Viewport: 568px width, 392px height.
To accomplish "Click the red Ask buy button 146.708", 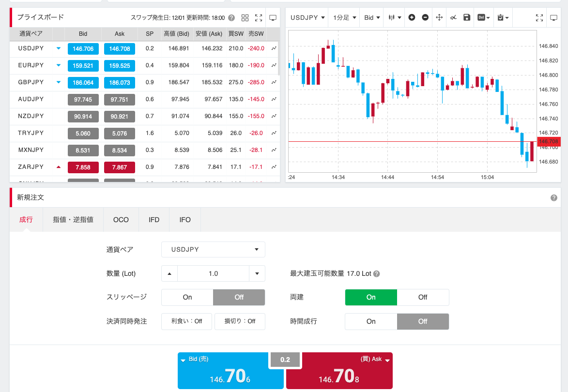I will click(x=339, y=371).
